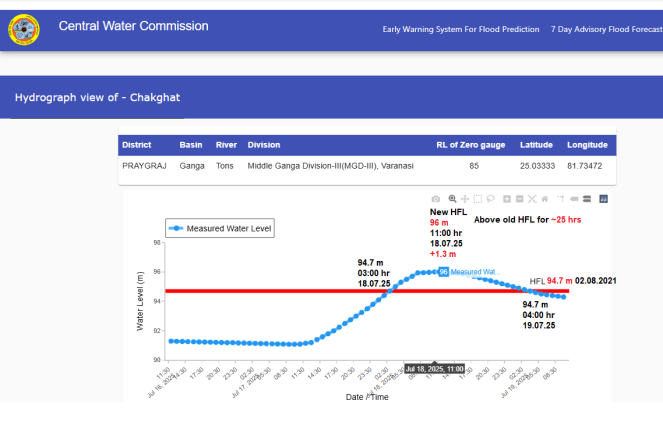Toggle Measured Water Level legend entry

pos(222,228)
